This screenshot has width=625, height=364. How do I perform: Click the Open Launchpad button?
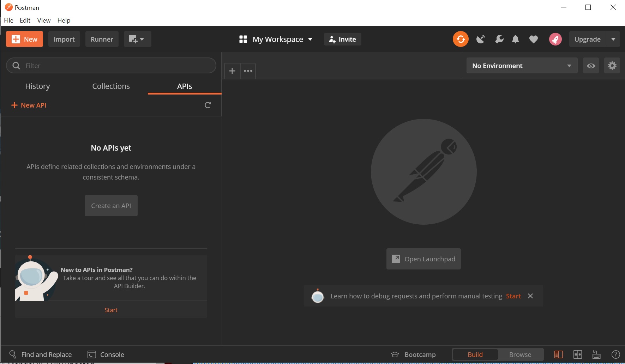(x=423, y=259)
